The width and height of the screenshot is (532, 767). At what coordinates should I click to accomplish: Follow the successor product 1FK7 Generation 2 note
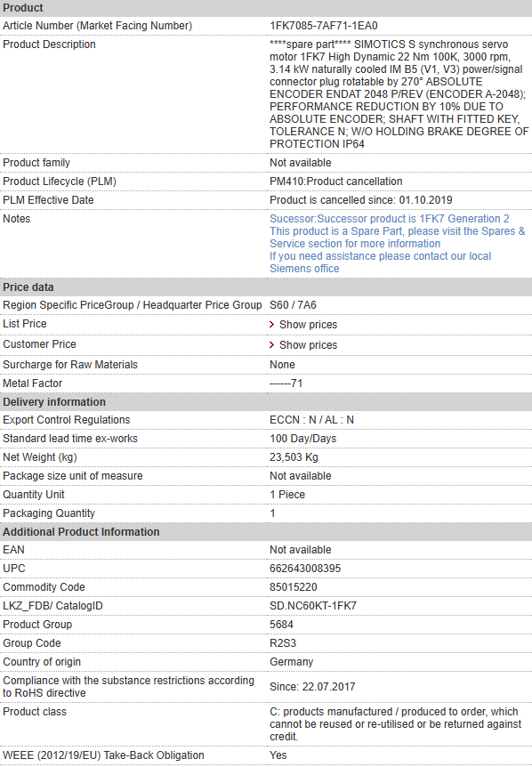pos(390,219)
